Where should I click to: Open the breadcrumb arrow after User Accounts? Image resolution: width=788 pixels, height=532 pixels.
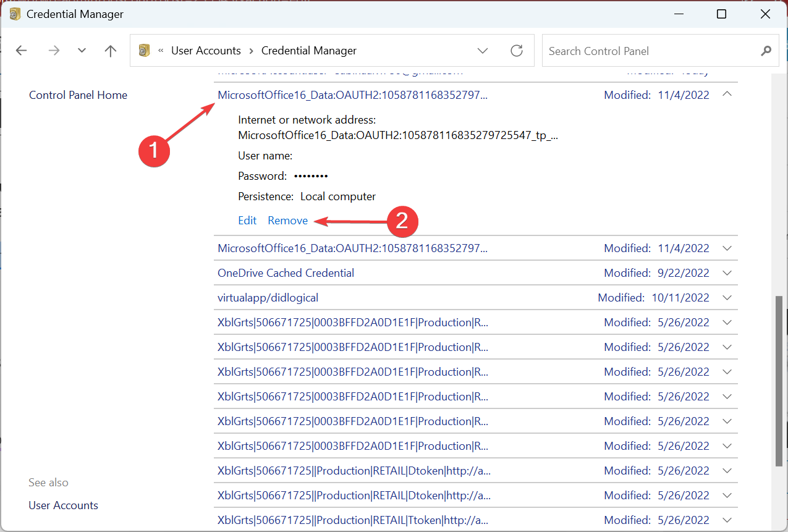(251, 51)
